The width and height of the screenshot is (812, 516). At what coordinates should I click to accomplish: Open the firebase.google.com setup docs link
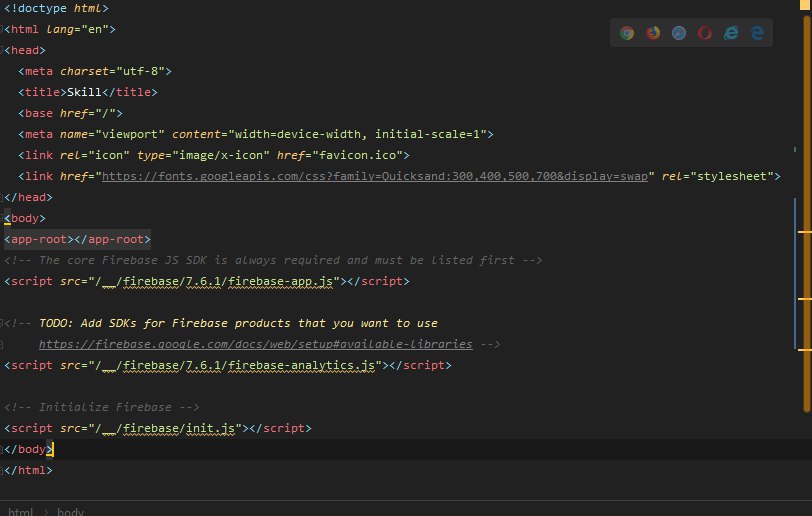click(255, 344)
